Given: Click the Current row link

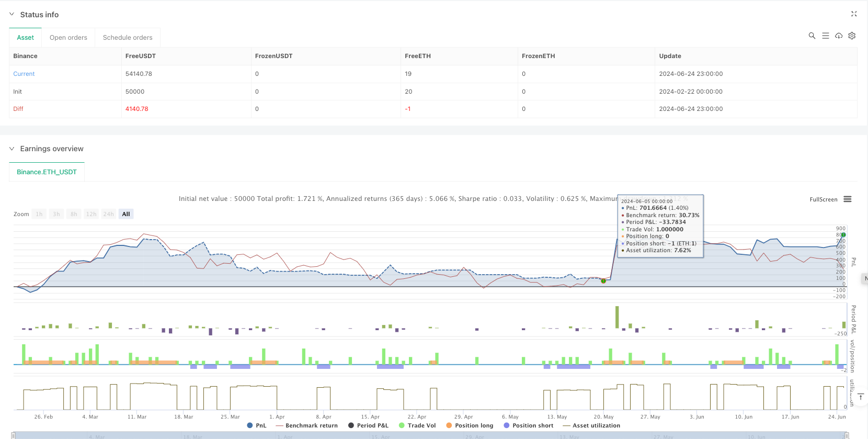Looking at the screenshot, I should coord(24,74).
